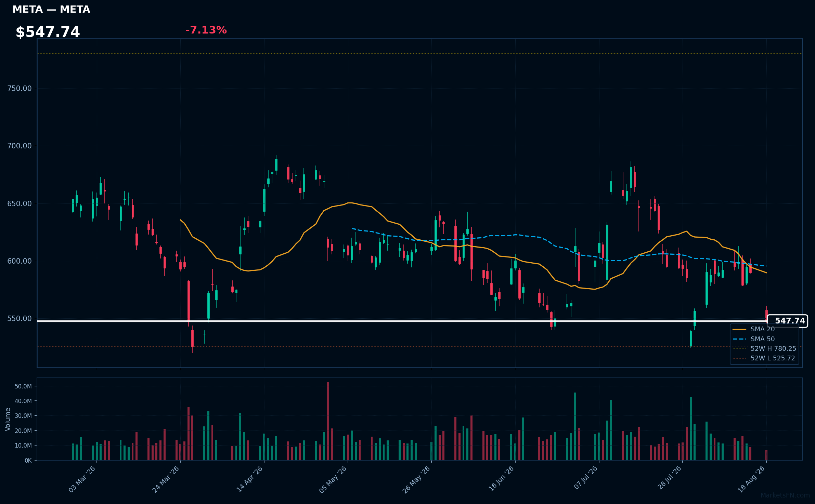Click the "550.00" price axis label
This screenshot has width=815, height=504.
(x=20, y=319)
